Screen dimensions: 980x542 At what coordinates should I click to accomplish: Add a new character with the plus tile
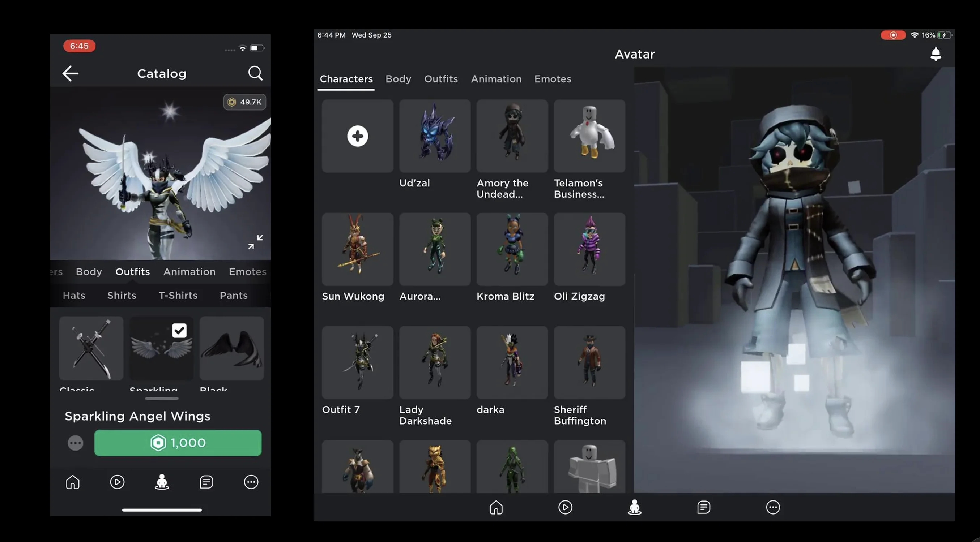point(358,136)
